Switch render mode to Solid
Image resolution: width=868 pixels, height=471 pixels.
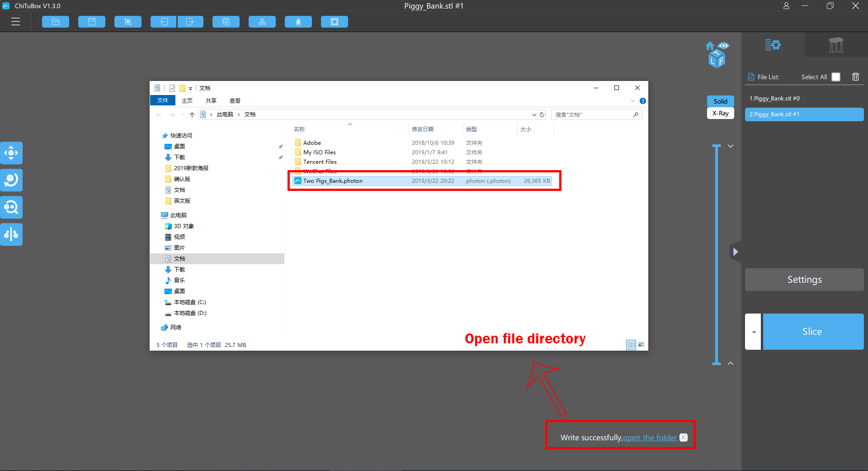(720, 101)
